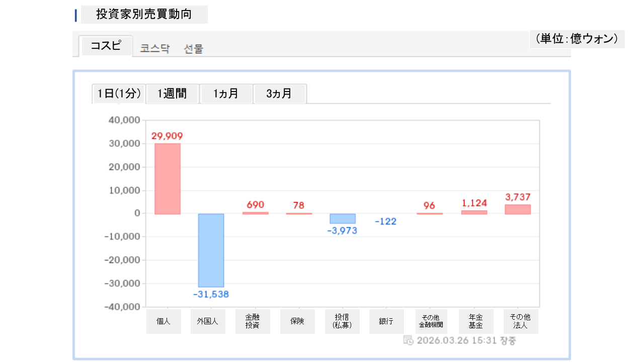Select the 金融投資 category label
Viewport: 644px width, 362px height.
pyautogui.click(x=253, y=321)
